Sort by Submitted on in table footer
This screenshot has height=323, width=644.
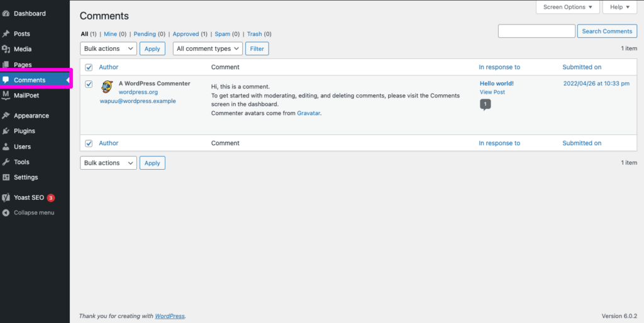pyautogui.click(x=582, y=143)
